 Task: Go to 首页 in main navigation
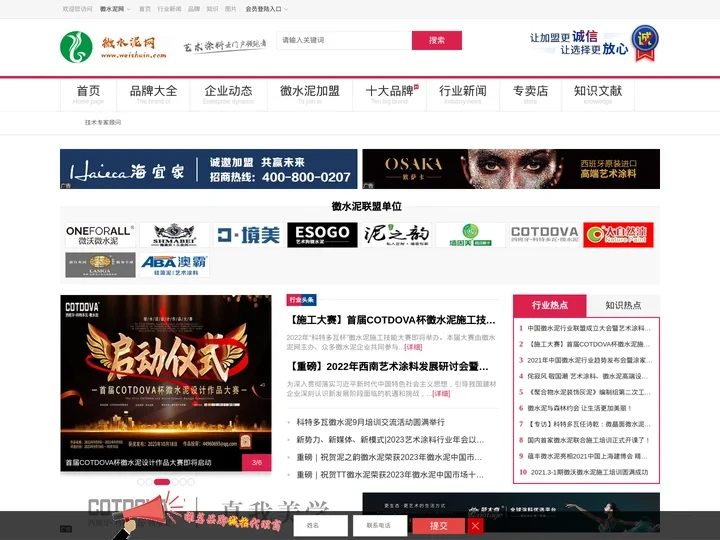[88, 95]
